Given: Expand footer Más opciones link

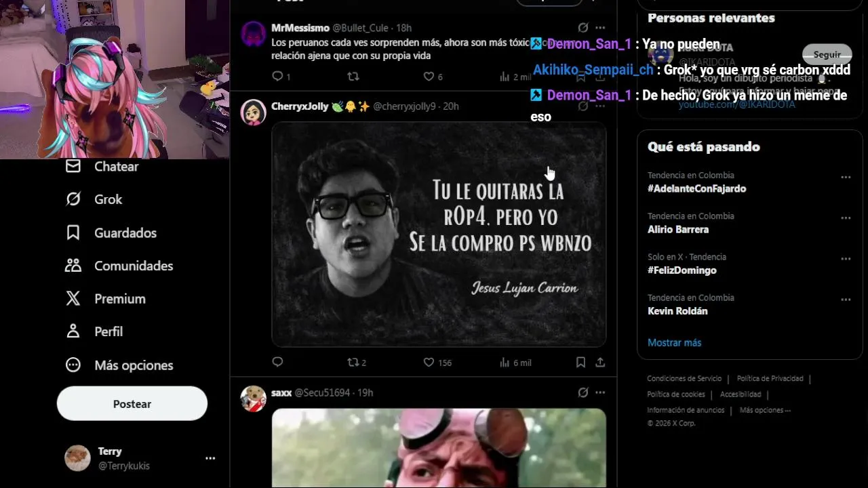Looking at the screenshot, I should pyautogui.click(x=765, y=410).
